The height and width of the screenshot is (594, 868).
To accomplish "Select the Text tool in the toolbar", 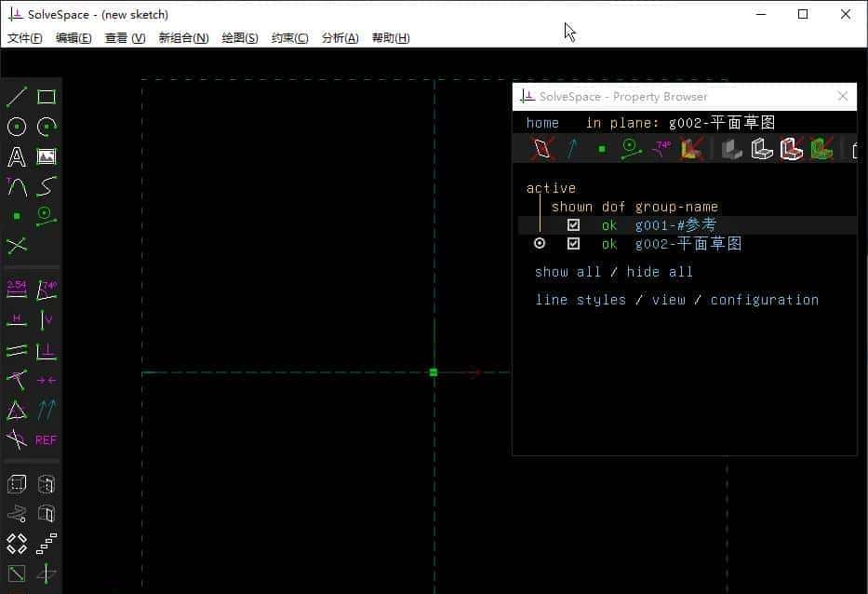I will 16,156.
